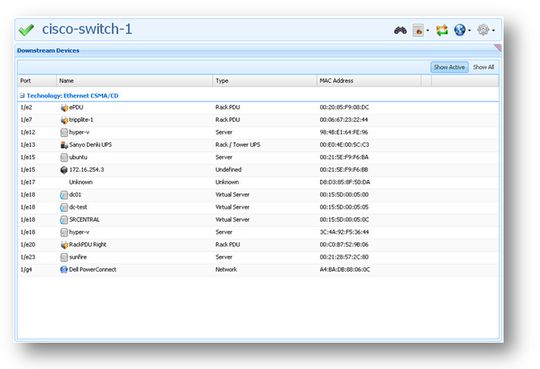Select the SRCENTRAL device name

[x=84, y=219]
